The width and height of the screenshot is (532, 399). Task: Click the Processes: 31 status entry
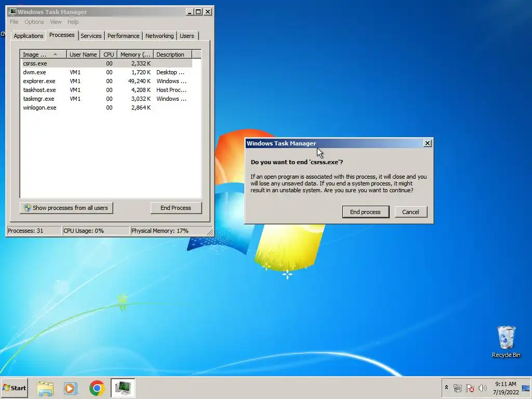34,231
